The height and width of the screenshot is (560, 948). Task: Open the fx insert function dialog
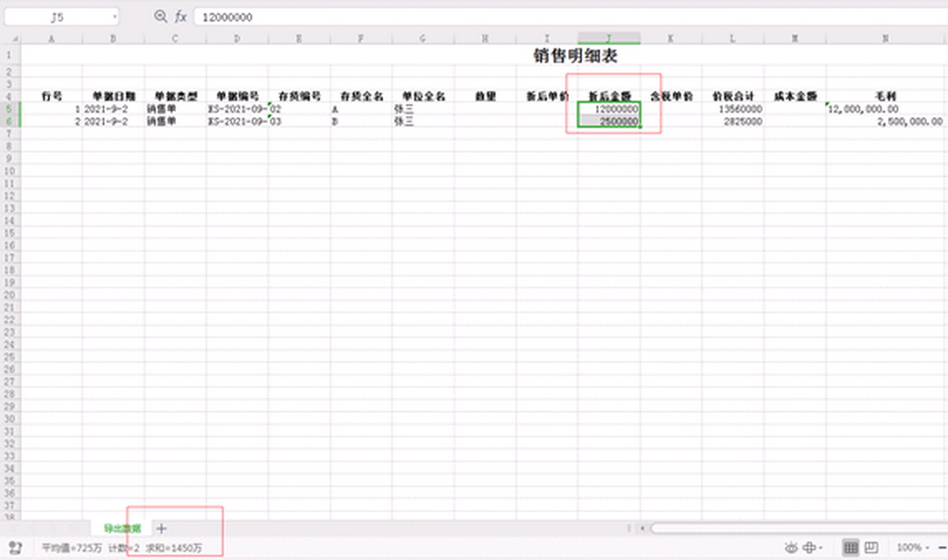(180, 16)
